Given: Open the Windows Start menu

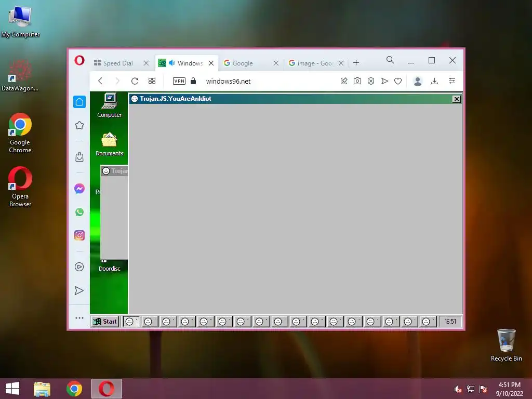Looking at the screenshot, I should point(12,389).
